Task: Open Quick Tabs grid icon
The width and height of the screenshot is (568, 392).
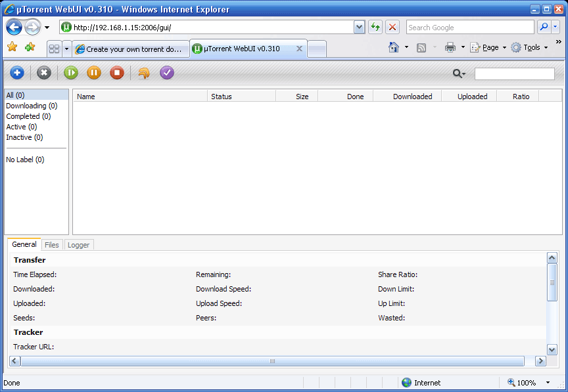Action: [55, 49]
